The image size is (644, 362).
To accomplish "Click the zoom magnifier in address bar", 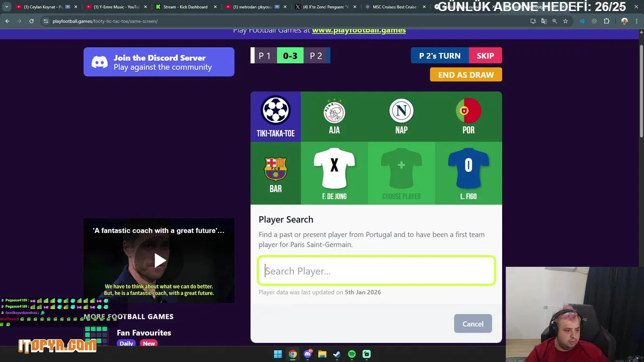I will [x=554, y=21].
